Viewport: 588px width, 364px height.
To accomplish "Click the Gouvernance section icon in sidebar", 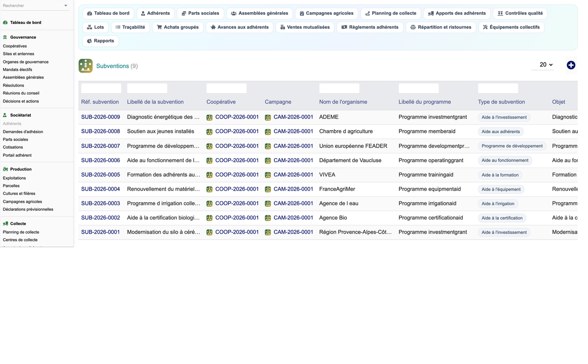I will [x=5, y=37].
